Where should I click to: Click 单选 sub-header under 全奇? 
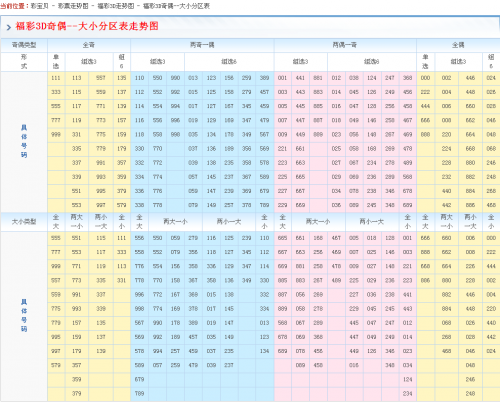(x=56, y=61)
